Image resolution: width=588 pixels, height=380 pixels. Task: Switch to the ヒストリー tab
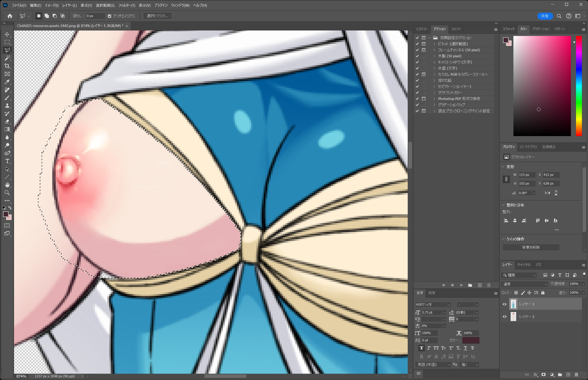(422, 29)
